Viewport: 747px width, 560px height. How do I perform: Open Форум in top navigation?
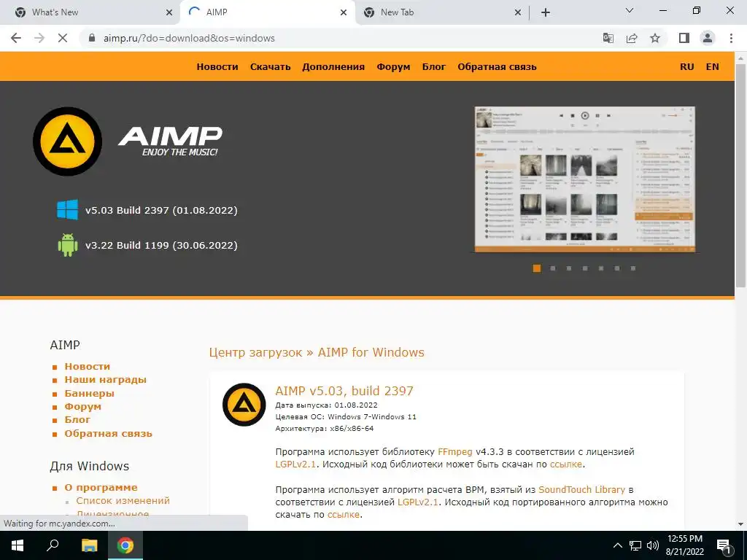(393, 66)
